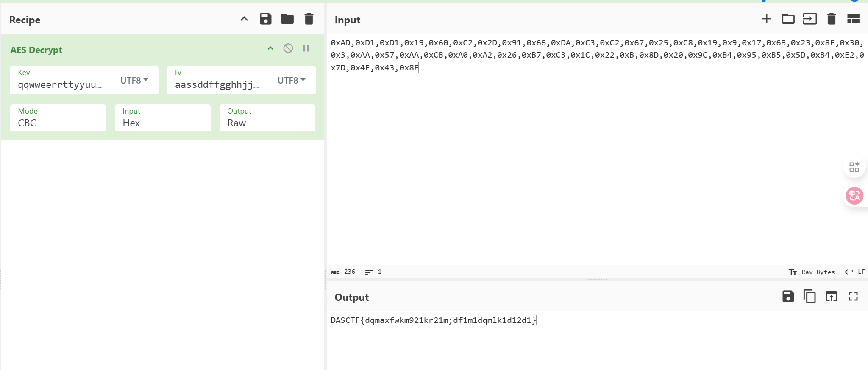The image size is (868, 370).
Task: Open the Key format UTF8 dropdown
Action: pyautogui.click(x=134, y=80)
